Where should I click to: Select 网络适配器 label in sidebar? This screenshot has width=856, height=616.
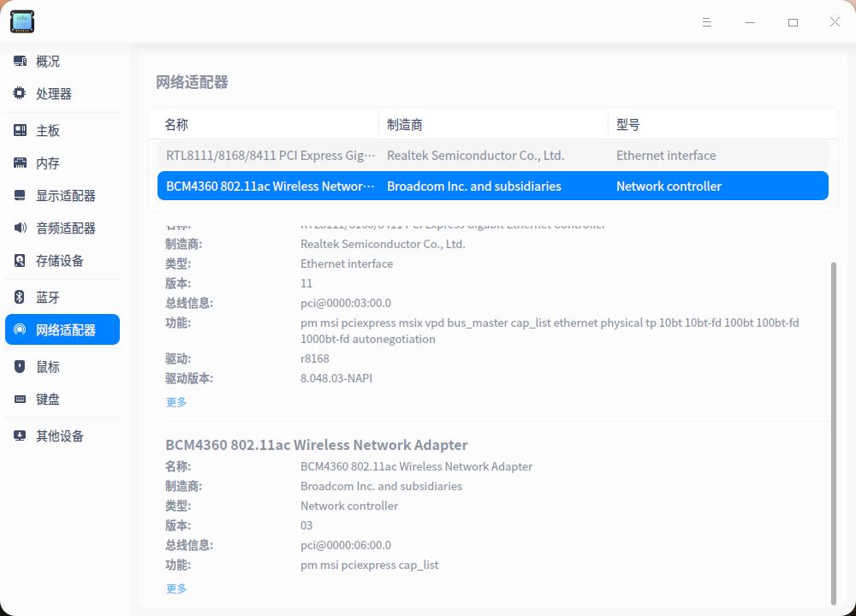66,330
